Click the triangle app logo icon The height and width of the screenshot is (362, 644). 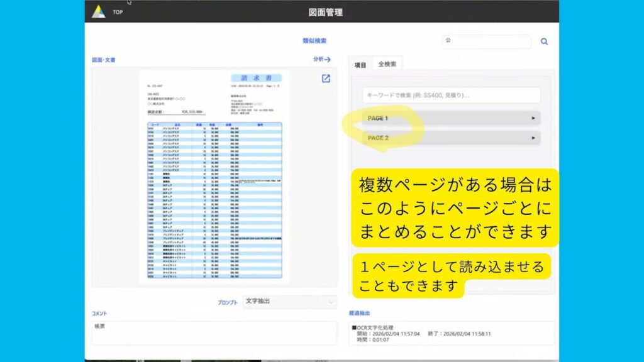click(x=99, y=11)
